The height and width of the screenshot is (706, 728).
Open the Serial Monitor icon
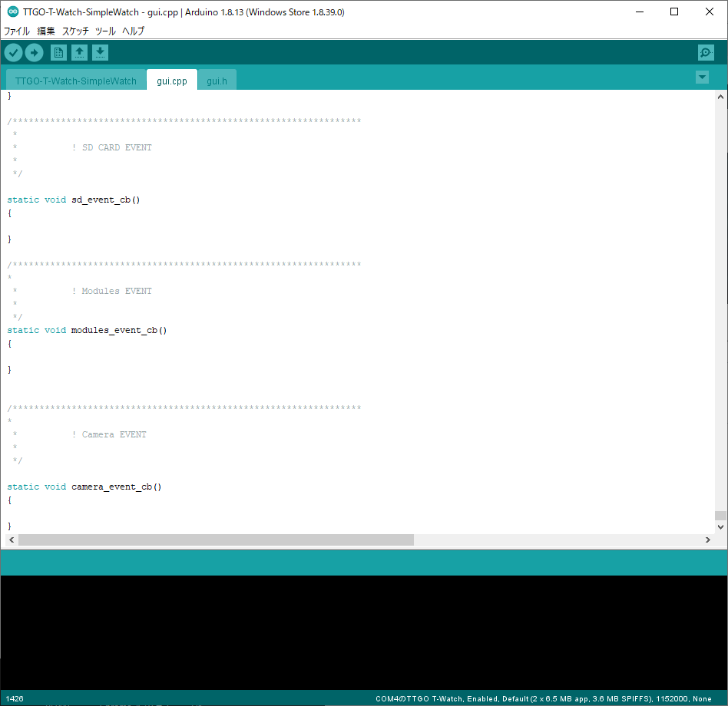point(706,53)
